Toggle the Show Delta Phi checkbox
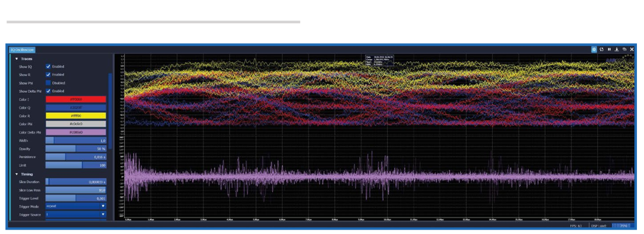The image size is (644, 234). [x=48, y=90]
